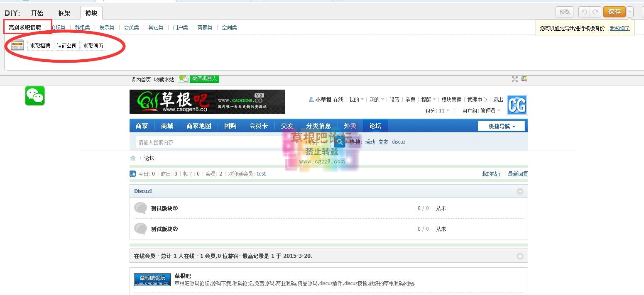
Task: Click the blue search magnifier icon
Action: (340, 142)
